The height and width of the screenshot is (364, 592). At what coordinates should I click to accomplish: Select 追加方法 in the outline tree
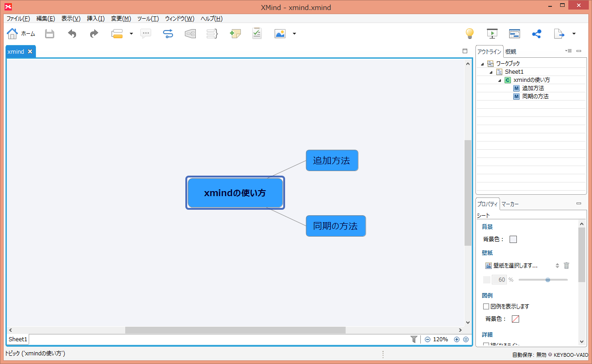[533, 88]
